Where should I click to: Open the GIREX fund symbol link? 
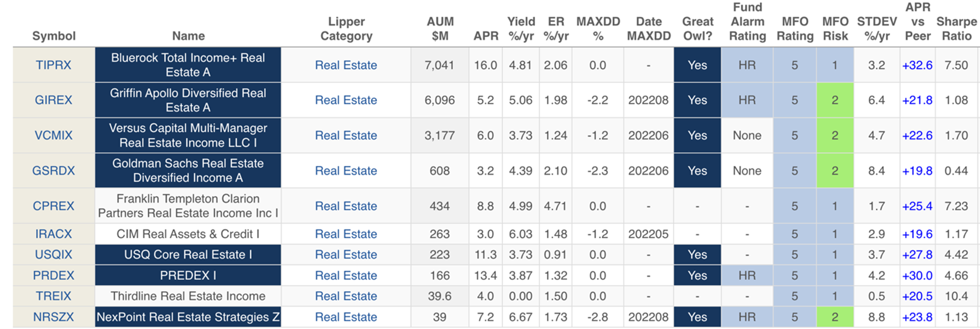(53, 100)
